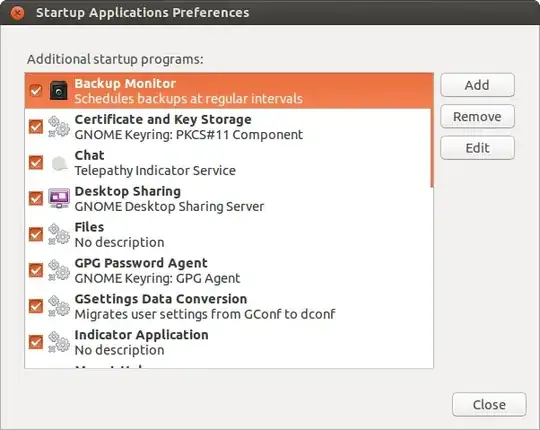Select the Indicator Application gears icon
540x430 pixels.
point(59,342)
